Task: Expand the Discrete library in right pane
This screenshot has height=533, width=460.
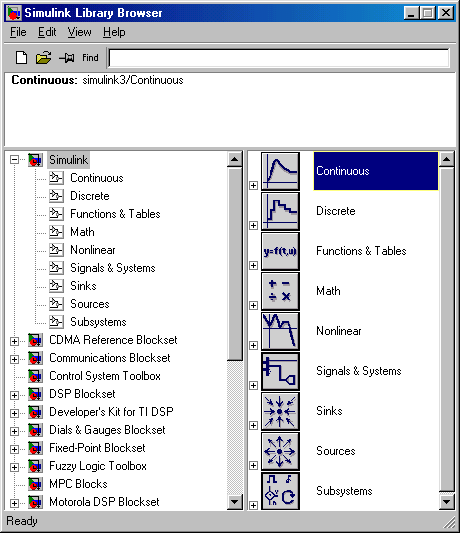Action: pos(253,226)
